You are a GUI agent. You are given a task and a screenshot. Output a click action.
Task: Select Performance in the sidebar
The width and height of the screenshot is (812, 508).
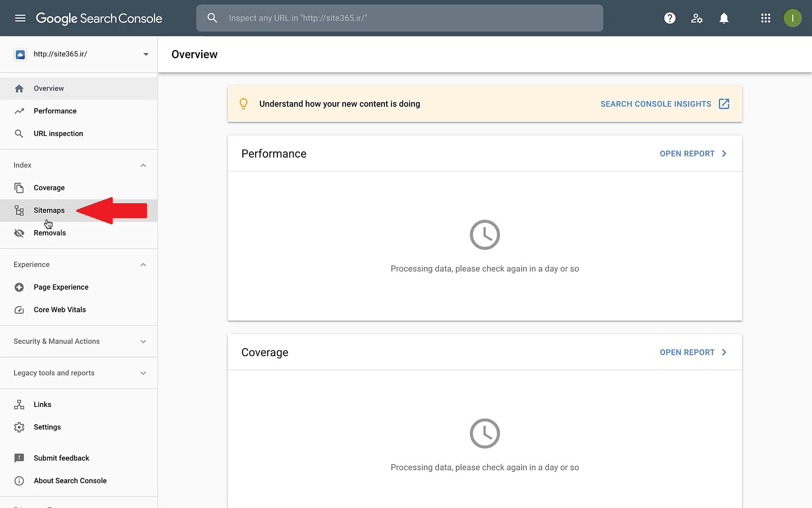(x=55, y=111)
